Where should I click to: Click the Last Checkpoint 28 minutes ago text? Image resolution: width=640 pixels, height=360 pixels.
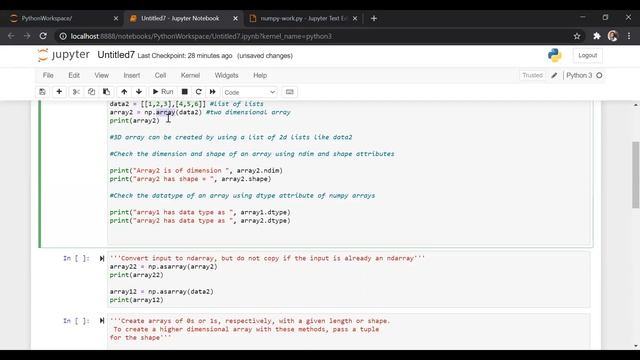click(185, 56)
